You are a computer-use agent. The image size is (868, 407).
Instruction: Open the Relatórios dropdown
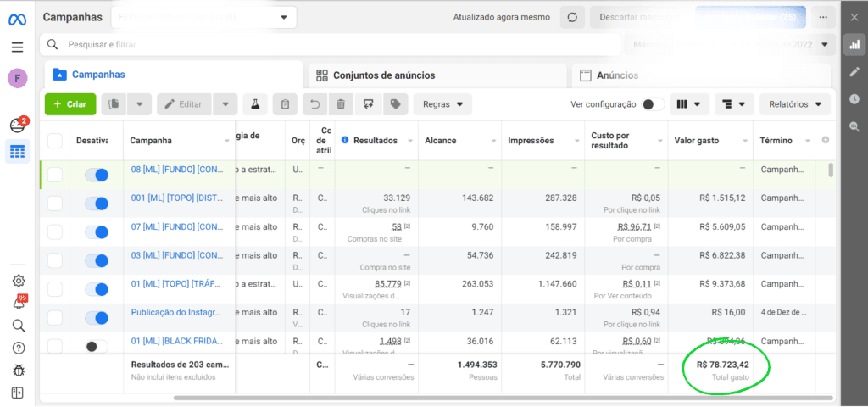(794, 104)
